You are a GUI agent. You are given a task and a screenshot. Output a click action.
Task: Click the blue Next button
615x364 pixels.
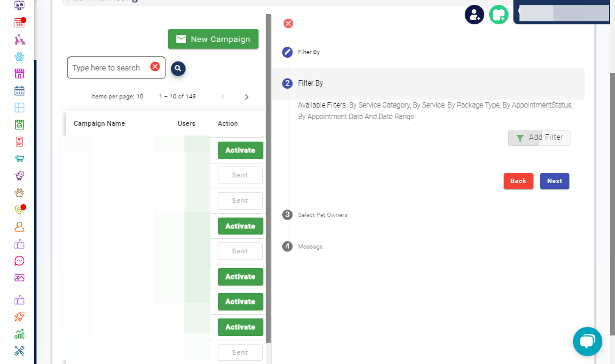coord(555,181)
